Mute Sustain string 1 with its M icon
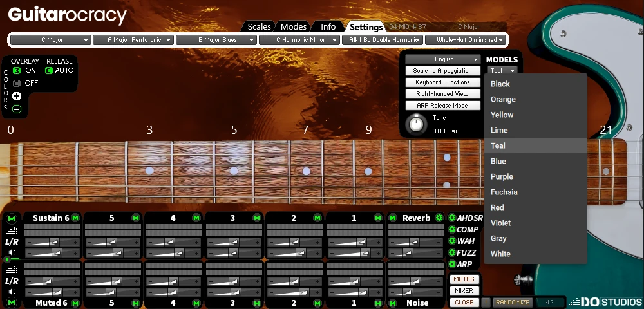 377,218
